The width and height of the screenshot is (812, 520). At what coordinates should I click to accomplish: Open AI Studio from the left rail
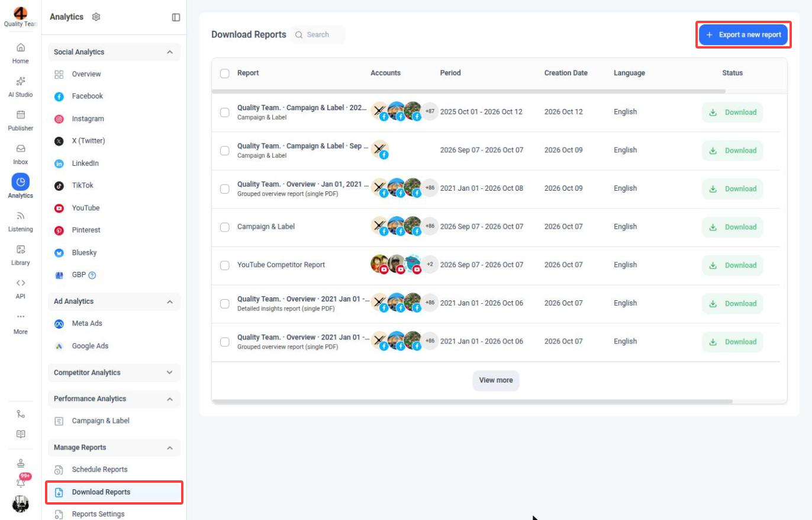point(21,86)
